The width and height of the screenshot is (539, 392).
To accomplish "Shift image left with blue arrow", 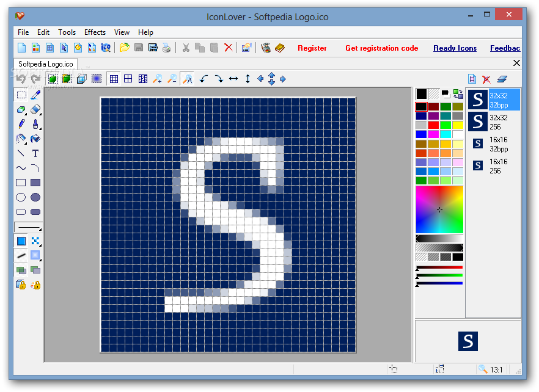I will (260, 79).
